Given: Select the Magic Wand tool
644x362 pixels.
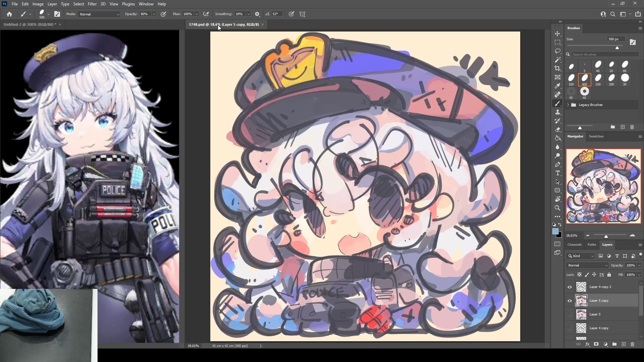Looking at the screenshot, I should click(x=557, y=60).
